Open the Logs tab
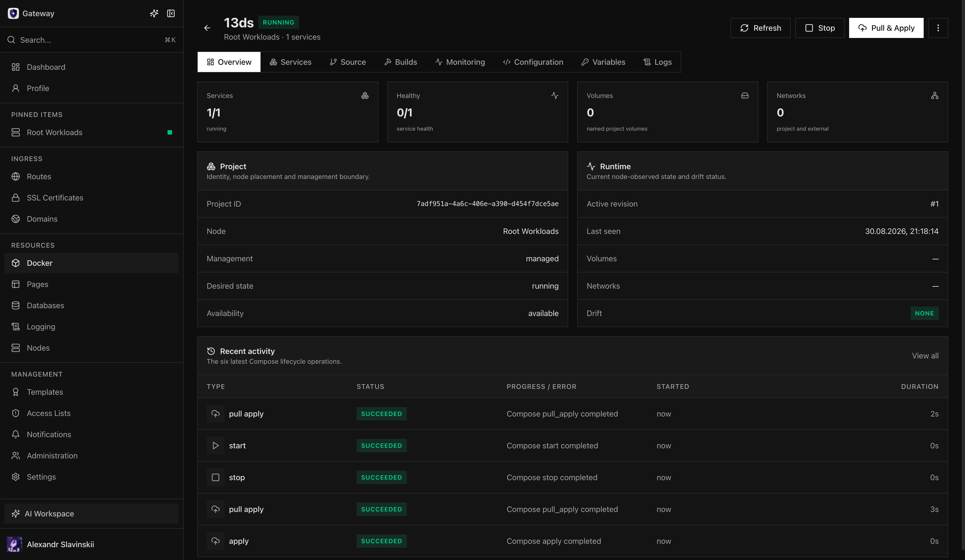Image resolution: width=965 pixels, height=560 pixels. point(658,62)
